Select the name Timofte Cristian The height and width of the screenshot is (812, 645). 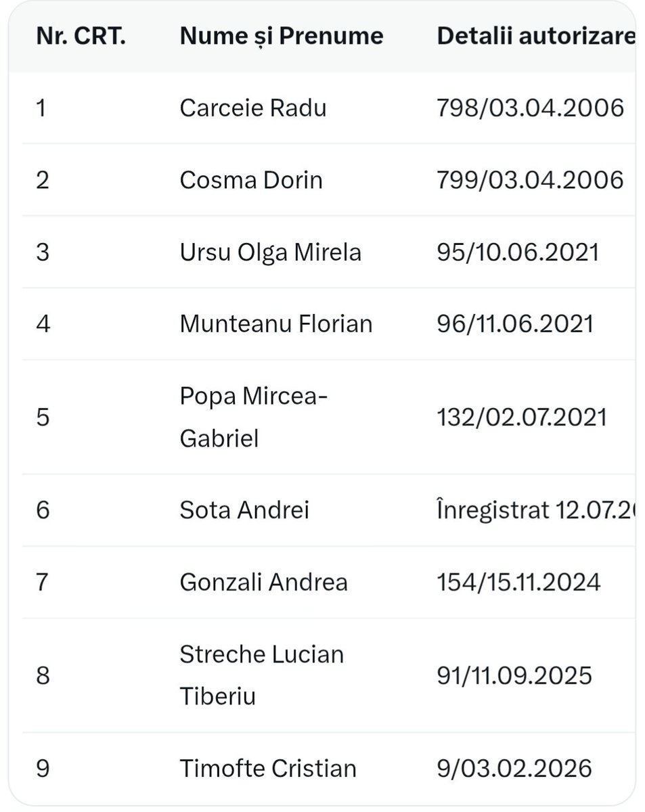268,768
